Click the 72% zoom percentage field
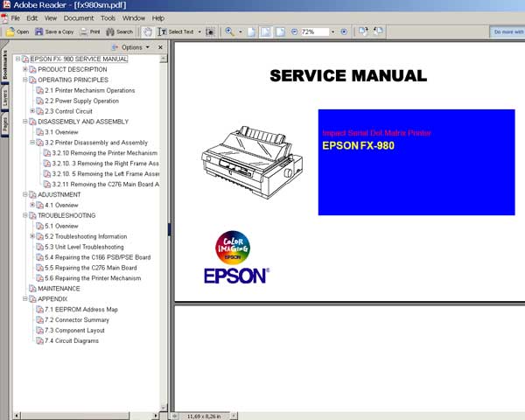The width and height of the screenshot is (525, 420). [x=315, y=31]
